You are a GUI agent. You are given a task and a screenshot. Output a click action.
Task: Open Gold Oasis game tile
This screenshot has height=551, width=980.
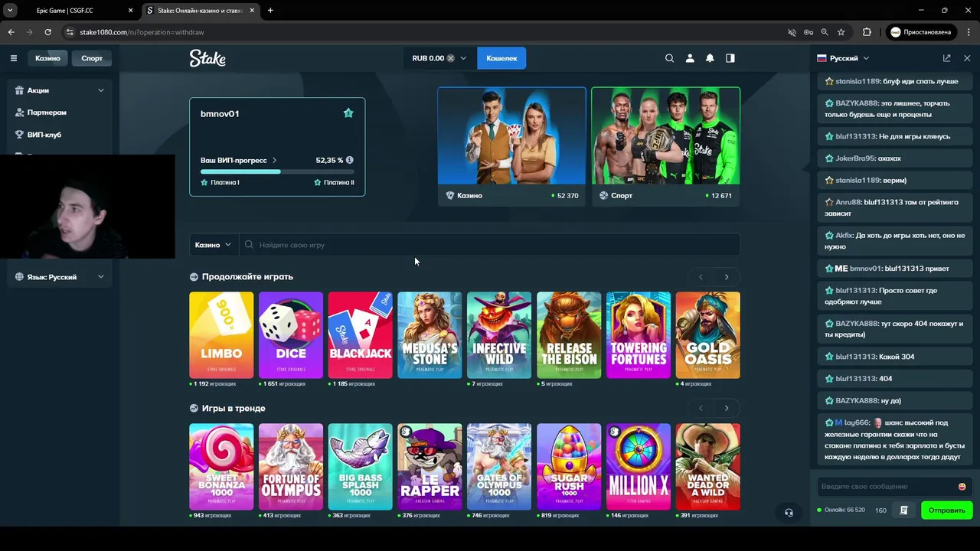(x=708, y=335)
